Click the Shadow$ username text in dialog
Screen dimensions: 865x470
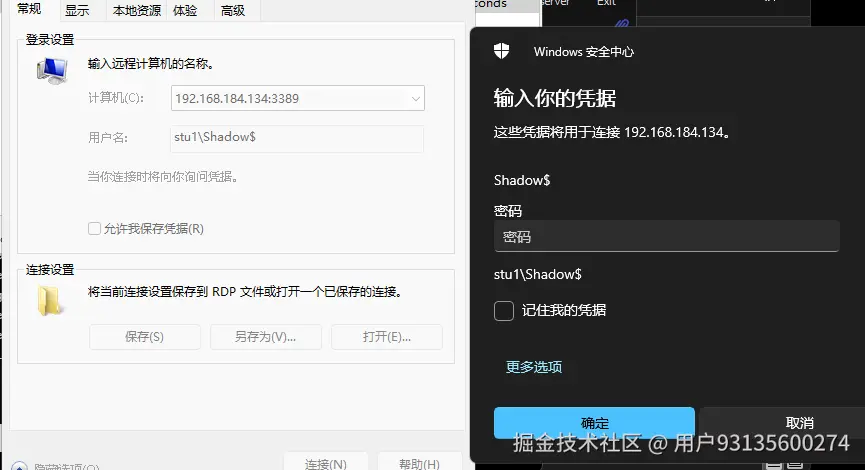[522, 180]
